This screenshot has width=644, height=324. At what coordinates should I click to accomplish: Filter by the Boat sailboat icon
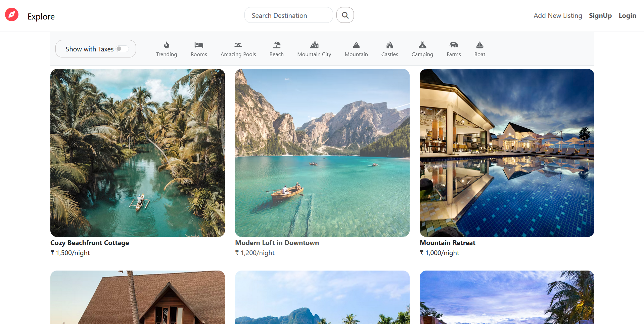pyautogui.click(x=480, y=45)
